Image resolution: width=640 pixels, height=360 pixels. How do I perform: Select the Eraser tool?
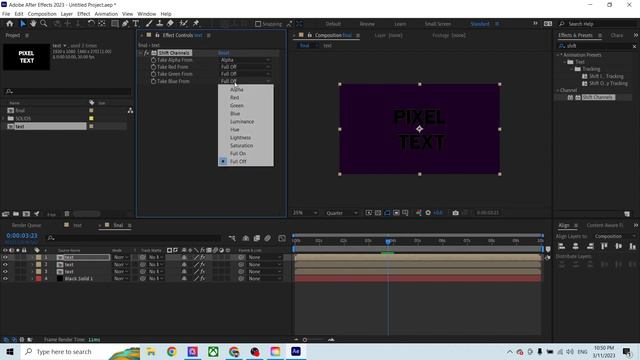(170, 24)
